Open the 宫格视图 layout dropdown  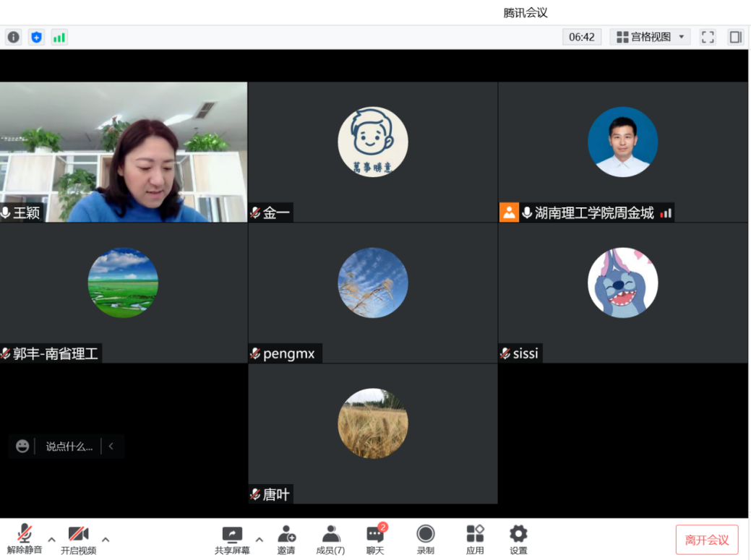point(650,37)
